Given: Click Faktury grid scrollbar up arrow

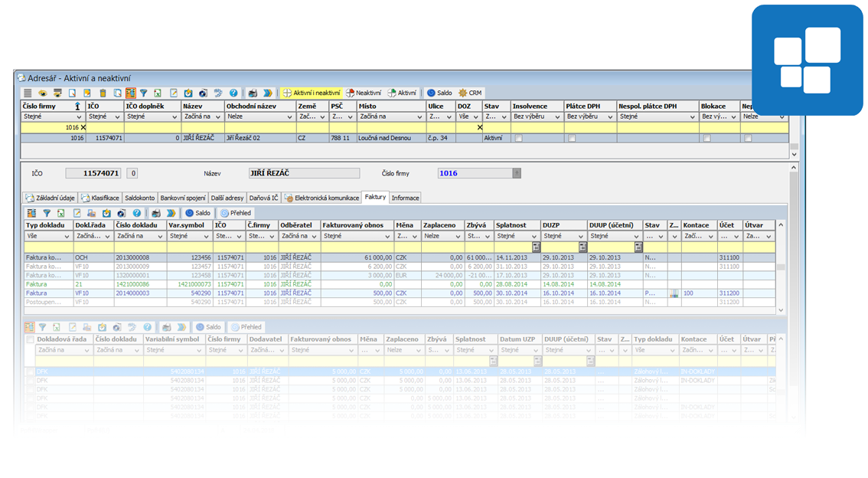Looking at the screenshot, I should (781, 225).
